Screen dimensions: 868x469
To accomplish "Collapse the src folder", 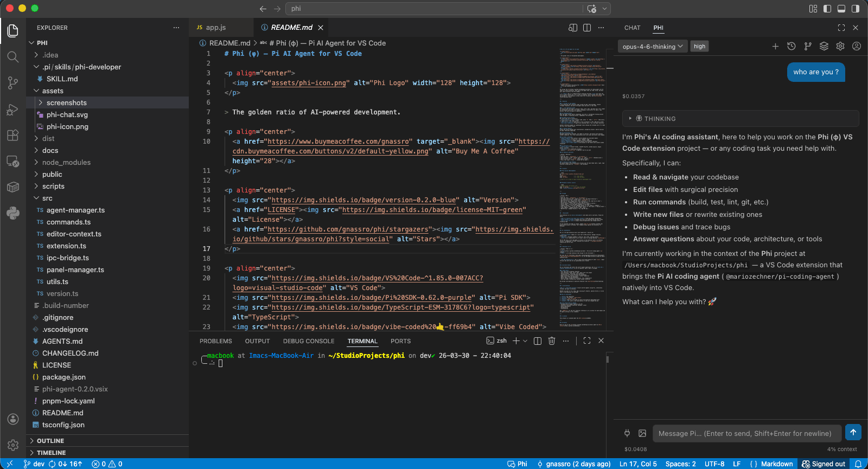I will pos(107,198).
